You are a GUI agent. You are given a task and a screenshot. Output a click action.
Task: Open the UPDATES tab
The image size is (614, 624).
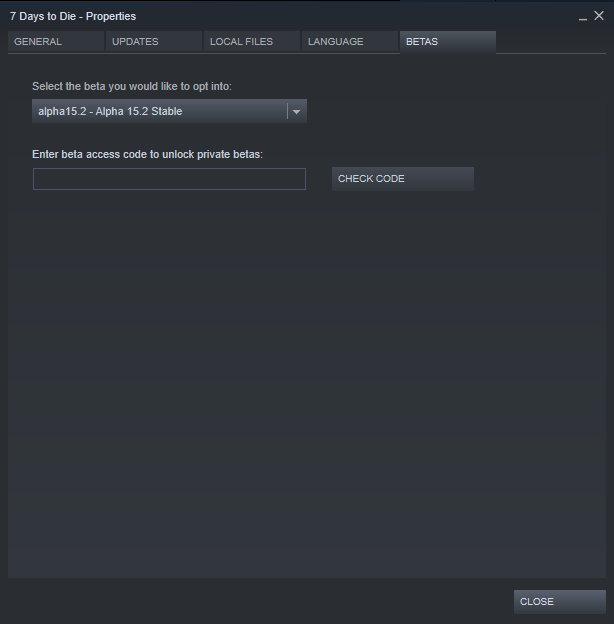(x=154, y=41)
